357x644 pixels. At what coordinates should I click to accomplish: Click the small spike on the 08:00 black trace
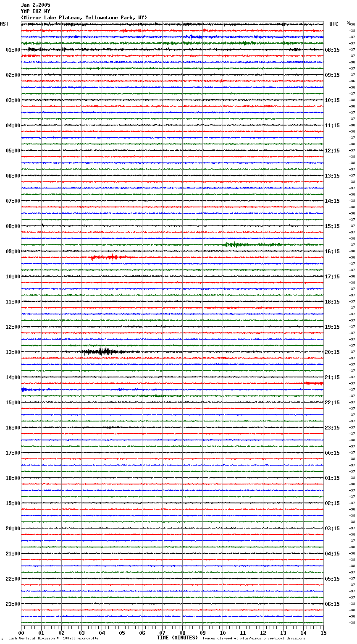pos(43,226)
